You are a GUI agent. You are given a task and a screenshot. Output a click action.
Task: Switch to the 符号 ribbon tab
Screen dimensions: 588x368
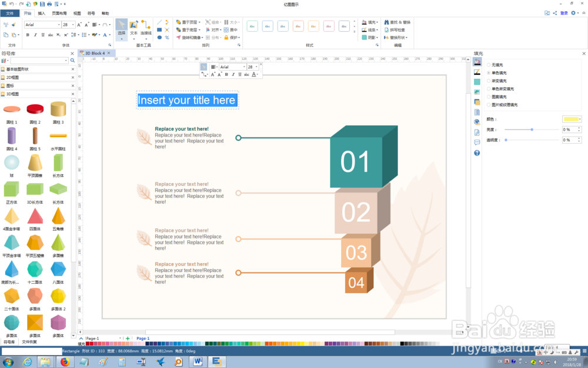click(x=91, y=13)
